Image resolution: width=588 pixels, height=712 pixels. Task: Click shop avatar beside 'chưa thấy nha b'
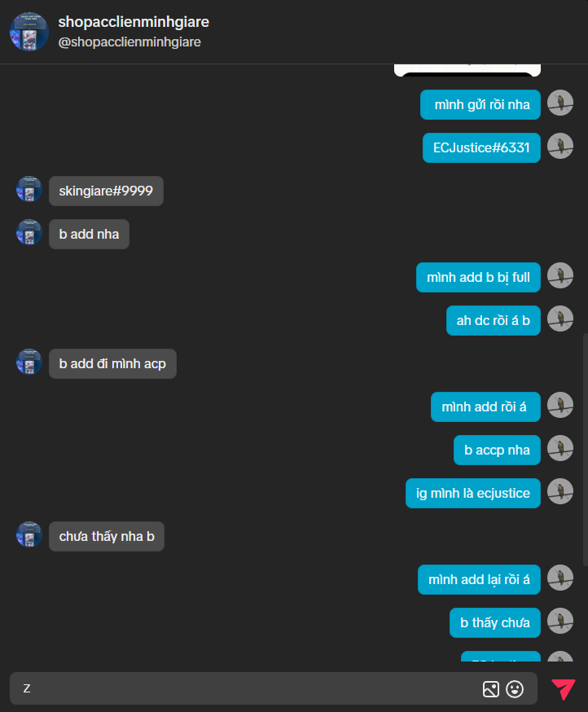pyautogui.click(x=29, y=534)
